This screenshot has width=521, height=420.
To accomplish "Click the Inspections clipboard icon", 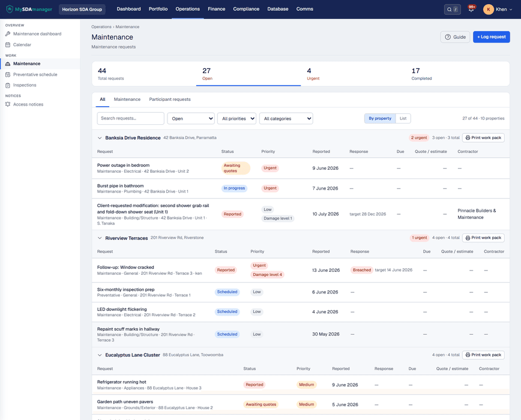I will tap(8, 85).
